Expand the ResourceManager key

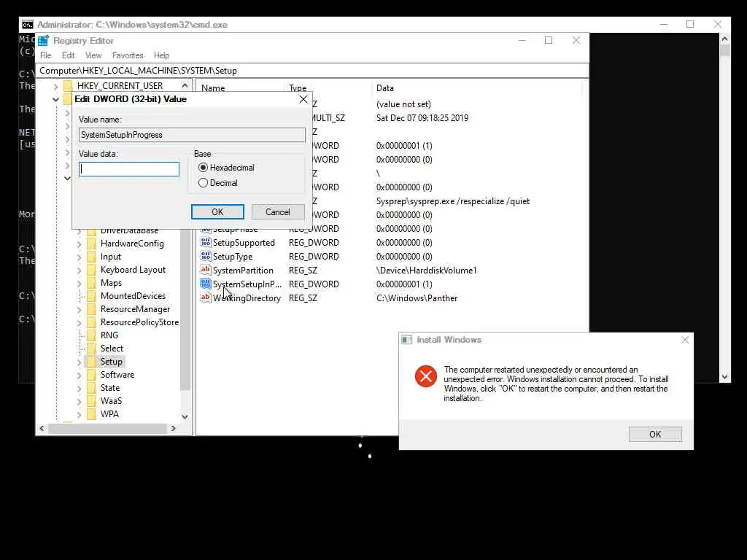79,309
